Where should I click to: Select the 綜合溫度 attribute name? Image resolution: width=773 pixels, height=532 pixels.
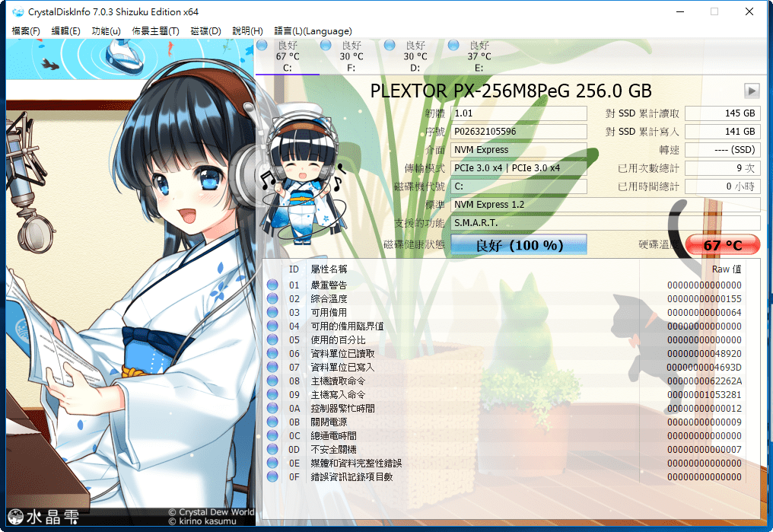(x=329, y=299)
